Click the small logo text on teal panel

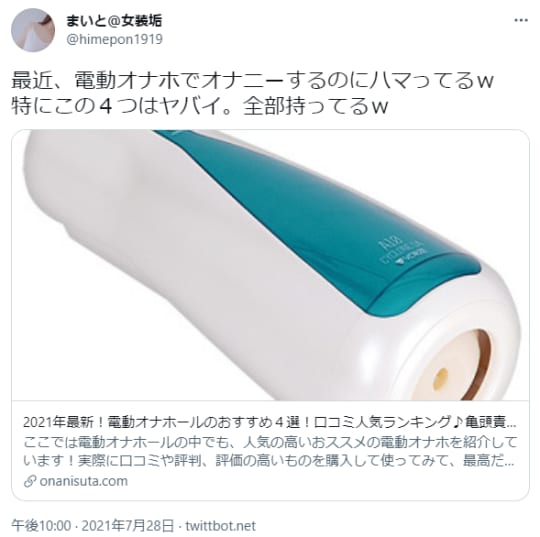(402, 252)
